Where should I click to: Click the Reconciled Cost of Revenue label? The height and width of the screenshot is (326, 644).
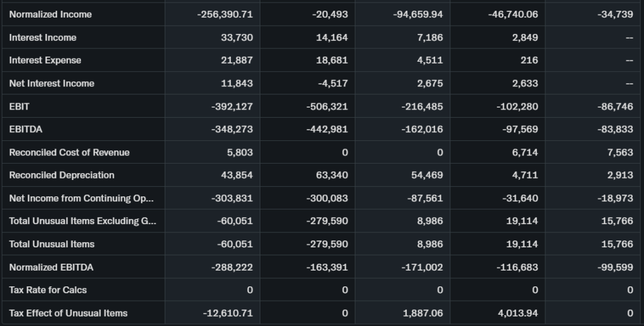69,152
